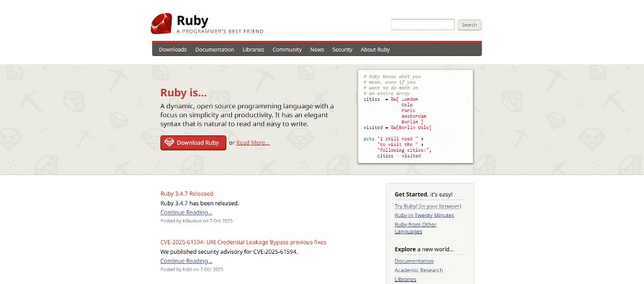Go to the Libraries navigation tab
The height and width of the screenshot is (284, 644).
(x=253, y=49)
